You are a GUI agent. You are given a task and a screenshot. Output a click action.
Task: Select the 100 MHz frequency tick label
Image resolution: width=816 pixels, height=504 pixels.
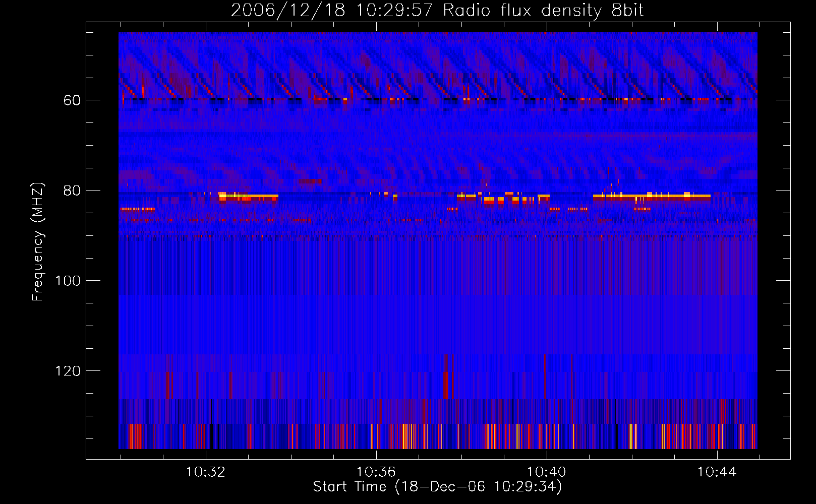point(68,281)
